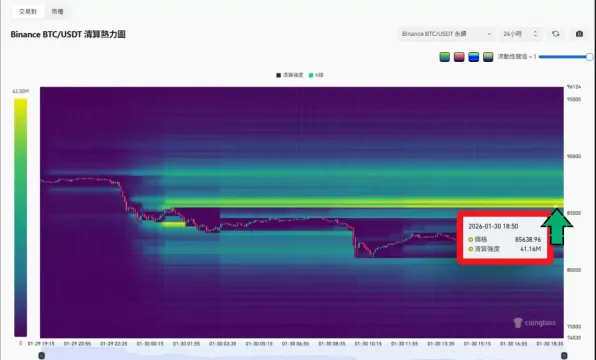Choose the yellow-gray heatmap color theme swatch
The width and height of the screenshot is (596, 360).
pos(488,57)
